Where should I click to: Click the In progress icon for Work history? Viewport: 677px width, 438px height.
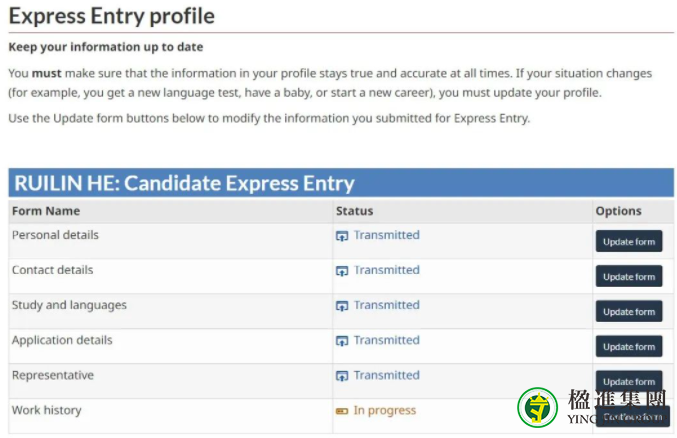342,411
